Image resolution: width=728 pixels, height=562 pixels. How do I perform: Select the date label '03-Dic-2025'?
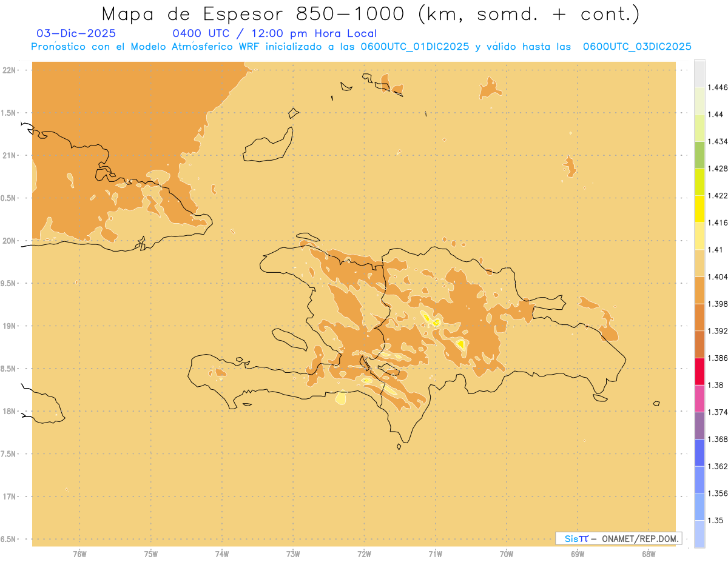click(x=76, y=33)
